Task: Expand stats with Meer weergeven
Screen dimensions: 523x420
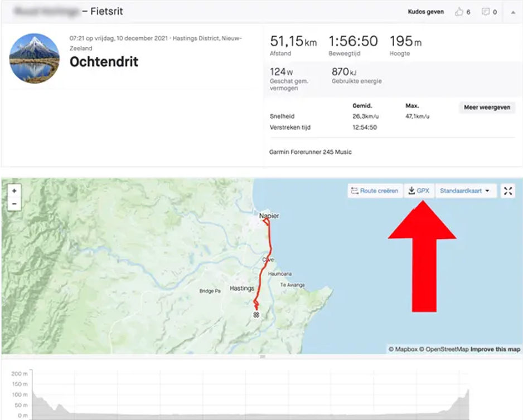Action: pos(487,108)
